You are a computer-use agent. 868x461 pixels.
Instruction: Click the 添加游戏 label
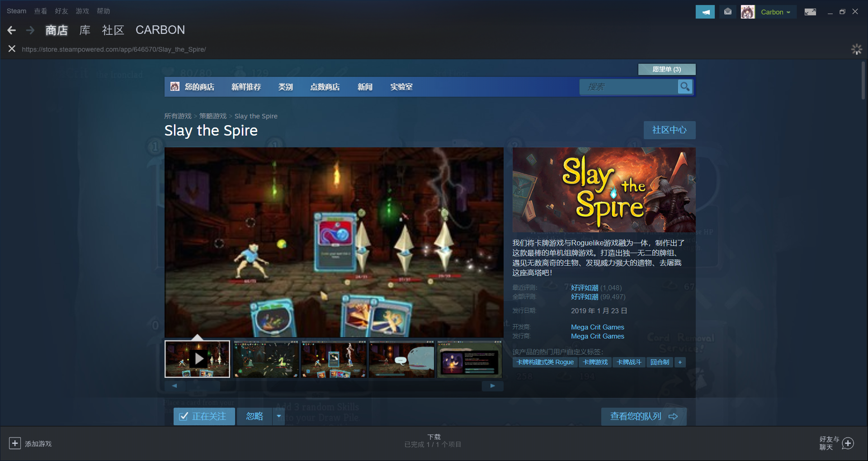(x=38, y=444)
